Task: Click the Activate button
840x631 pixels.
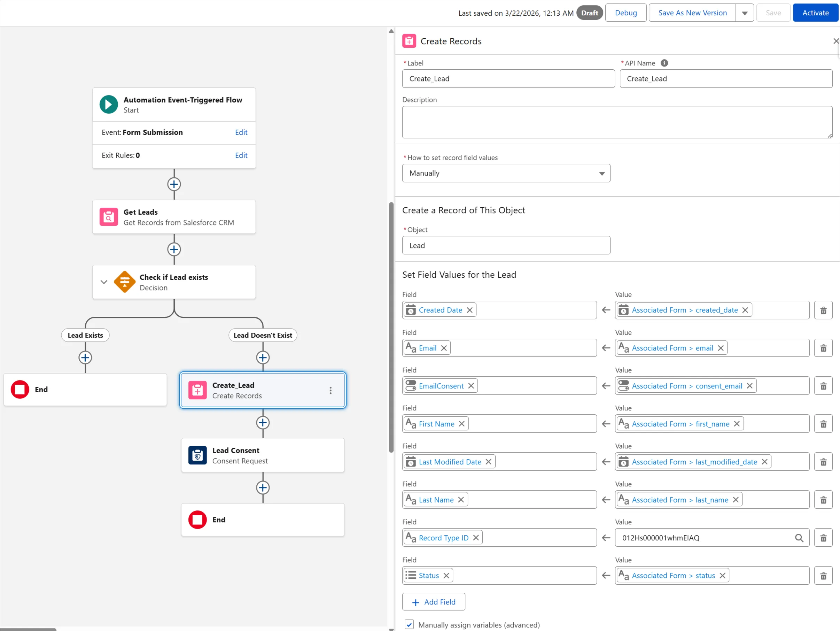Action: tap(815, 13)
